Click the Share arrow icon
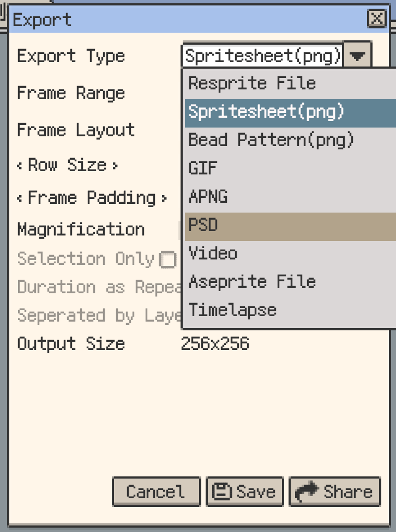Image resolution: width=396 pixels, height=532 pixels. (307, 492)
